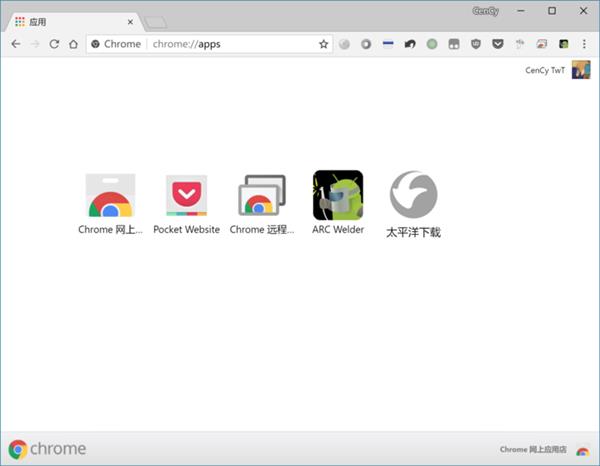600x466 pixels.
Task: Minimize the Chrome window
Action: (x=520, y=11)
